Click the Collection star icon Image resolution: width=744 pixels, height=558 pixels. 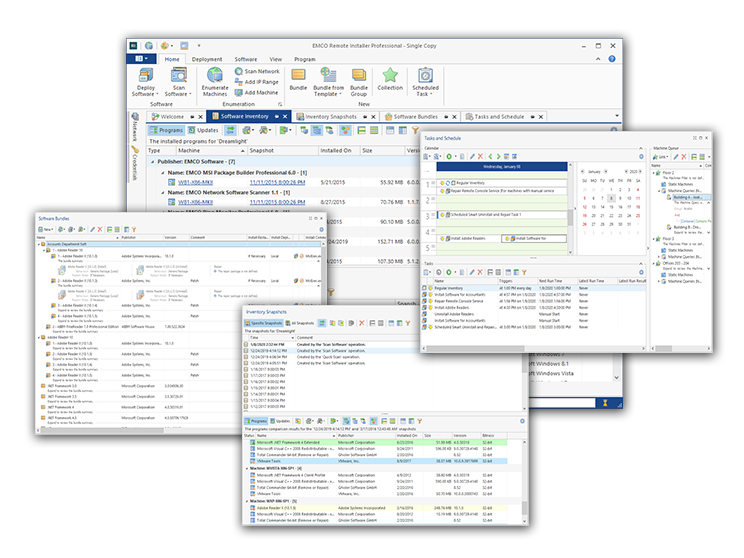pyautogui.click(x=390, y=76)
